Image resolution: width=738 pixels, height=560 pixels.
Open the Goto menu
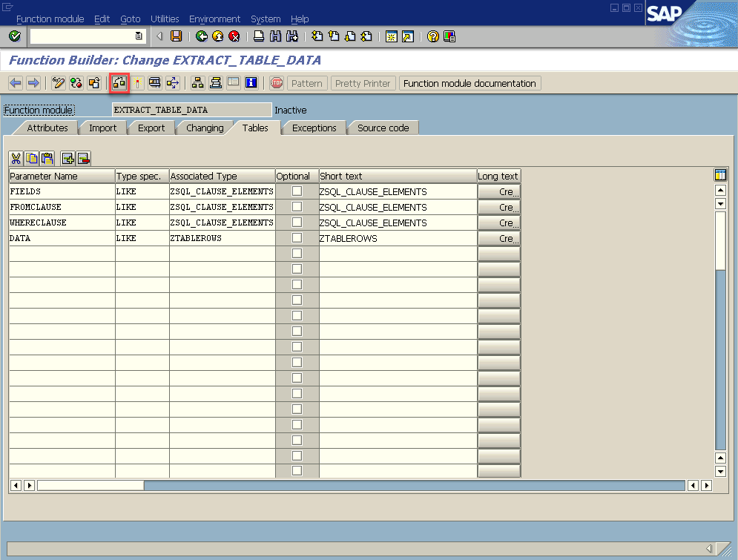click(x=131, y=19)
